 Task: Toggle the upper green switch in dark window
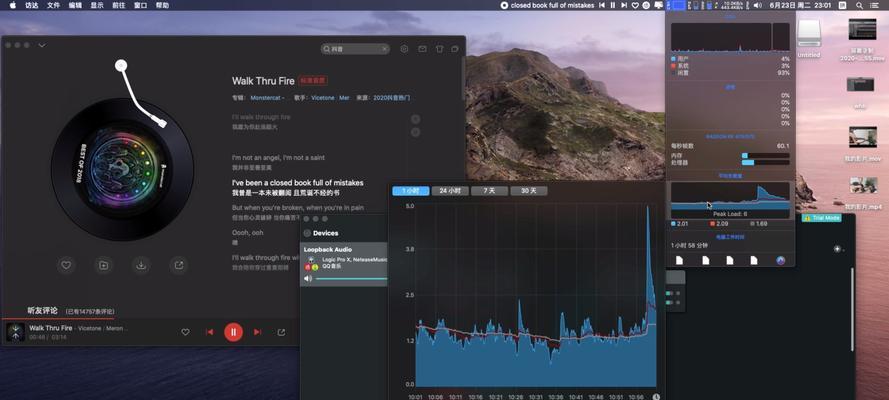pos(670,293)
